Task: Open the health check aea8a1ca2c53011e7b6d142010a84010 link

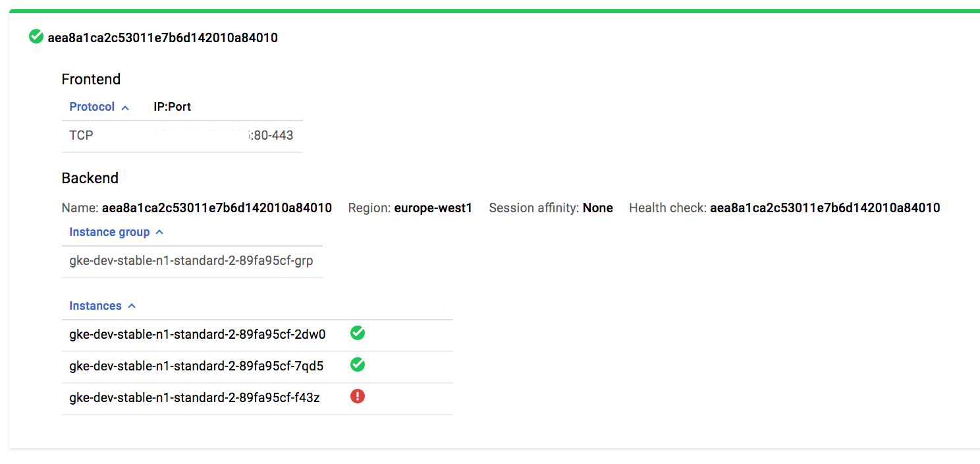Action: 825,208
